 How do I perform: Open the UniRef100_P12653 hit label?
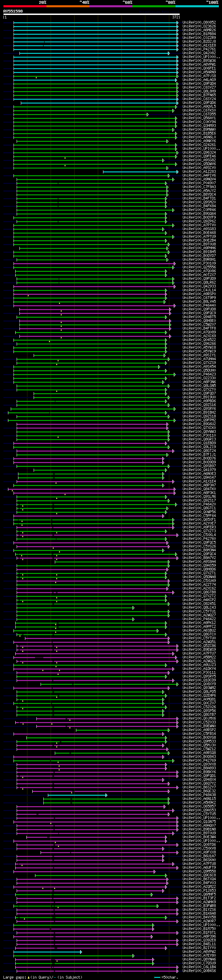(199, 890)
